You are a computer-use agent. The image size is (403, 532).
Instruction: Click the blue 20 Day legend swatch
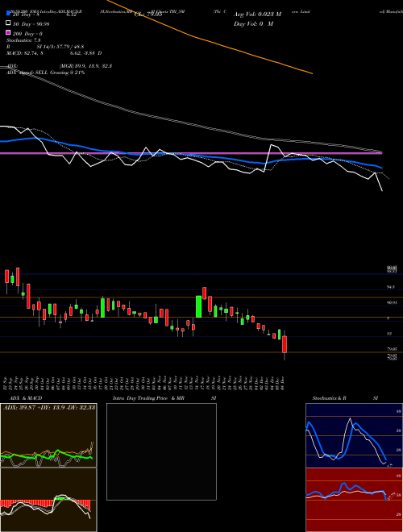coord(8,14)
